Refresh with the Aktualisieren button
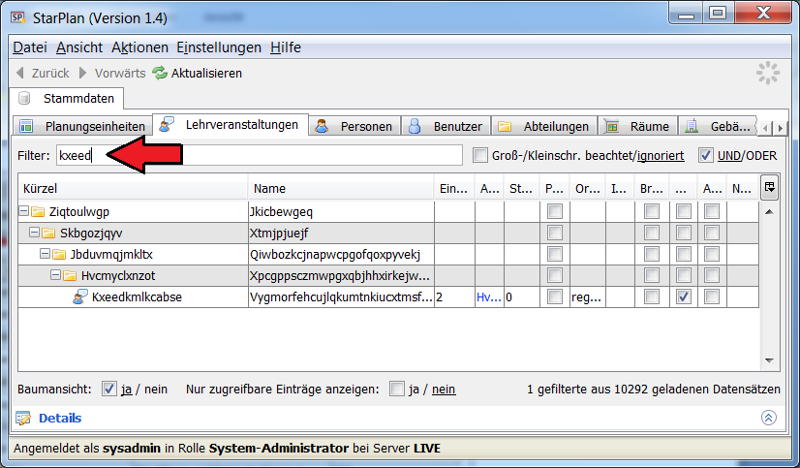Screen dimensions: 800x468 tap(197, 73)
